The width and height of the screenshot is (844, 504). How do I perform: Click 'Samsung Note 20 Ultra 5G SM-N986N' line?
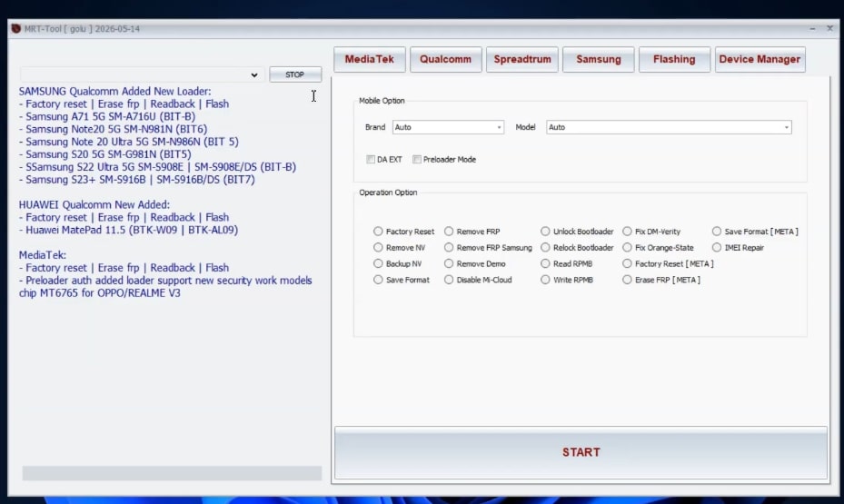(x=129, y=142)
